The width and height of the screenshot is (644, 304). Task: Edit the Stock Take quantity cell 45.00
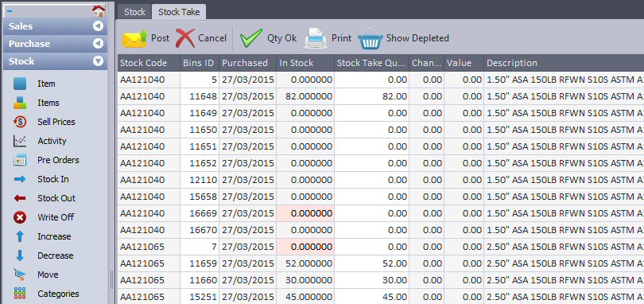(x=372, y=297)
